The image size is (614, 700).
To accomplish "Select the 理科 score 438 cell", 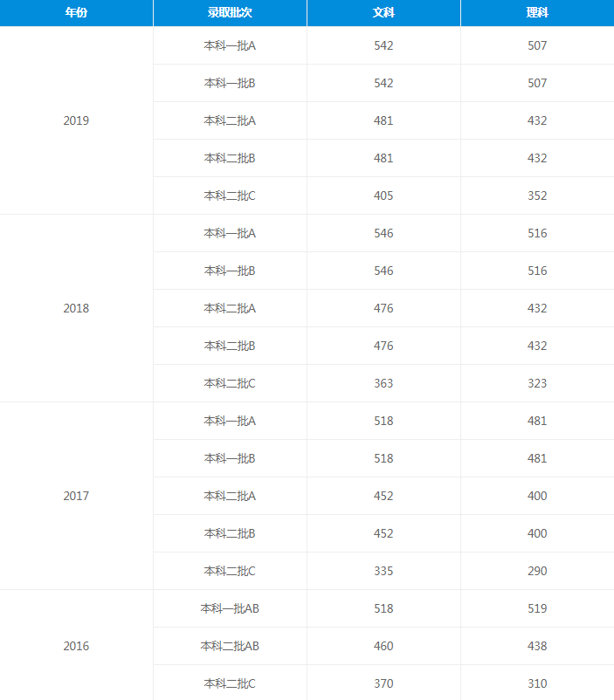I will [537, 646].
